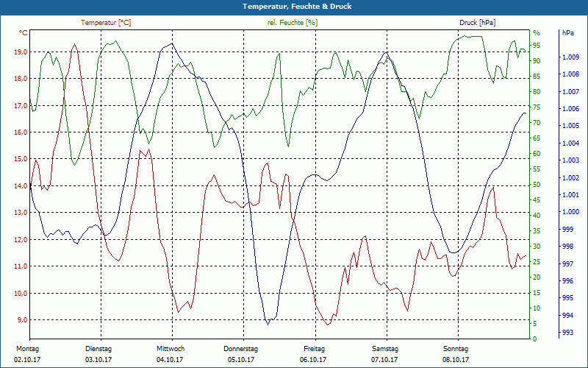Click the 'hPa' unit label of pressure axis
588x368 pixels.
568,33
